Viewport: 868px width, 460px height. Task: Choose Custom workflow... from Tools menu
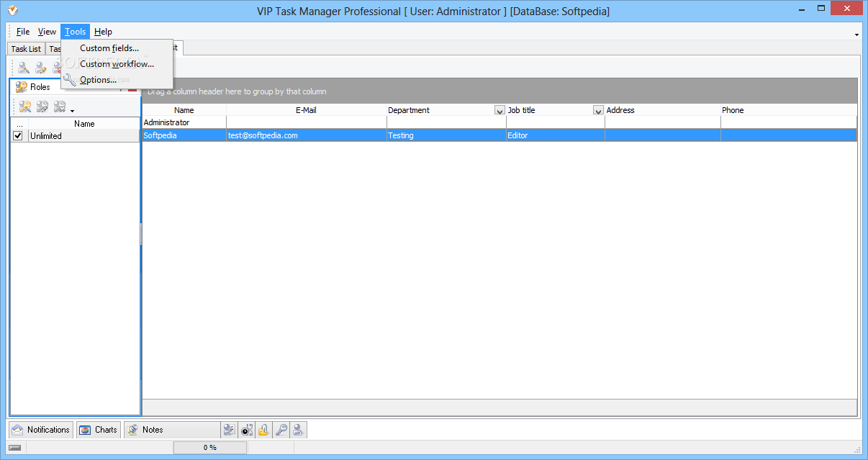pos(117,64)
